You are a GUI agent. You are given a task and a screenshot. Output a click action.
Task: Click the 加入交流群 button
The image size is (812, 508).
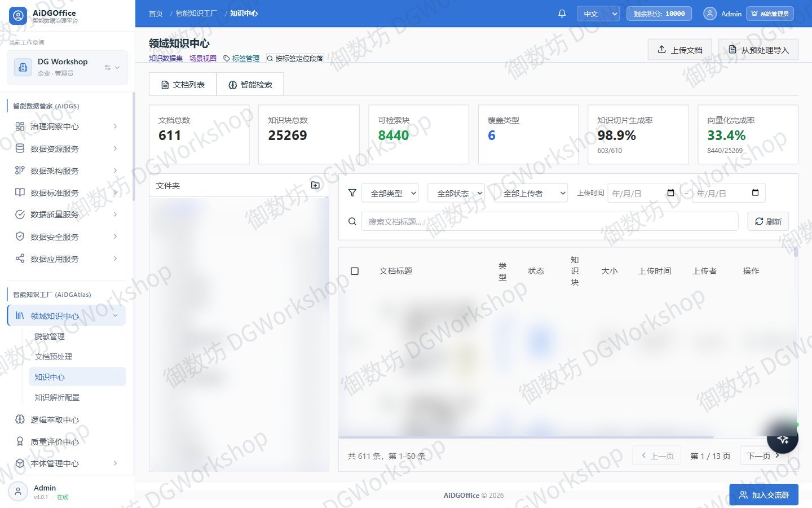pyautogui.click(x=764, y=495)
